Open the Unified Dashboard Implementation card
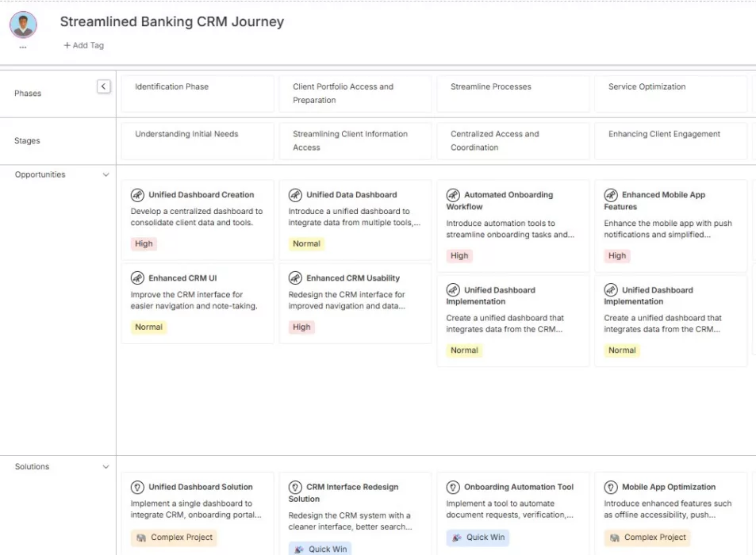The width and height of the screenshot is (756, 555). click(x=512, y=320)
